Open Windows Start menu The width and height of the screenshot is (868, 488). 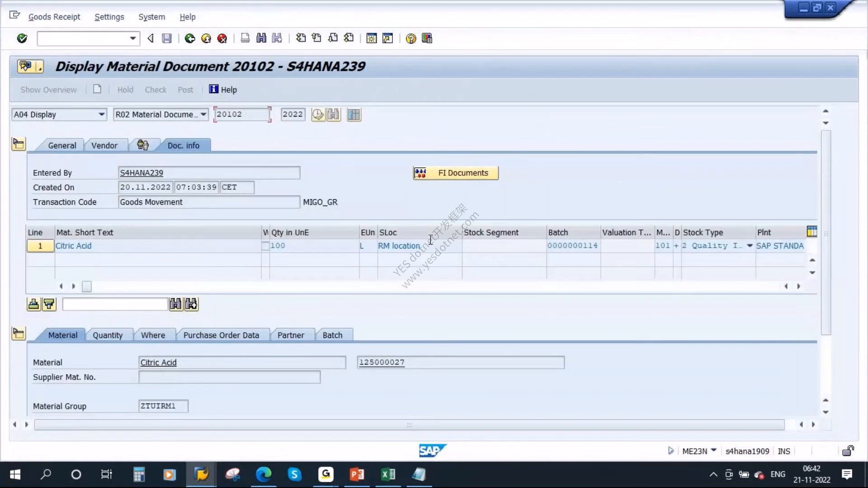coord(15,474)
